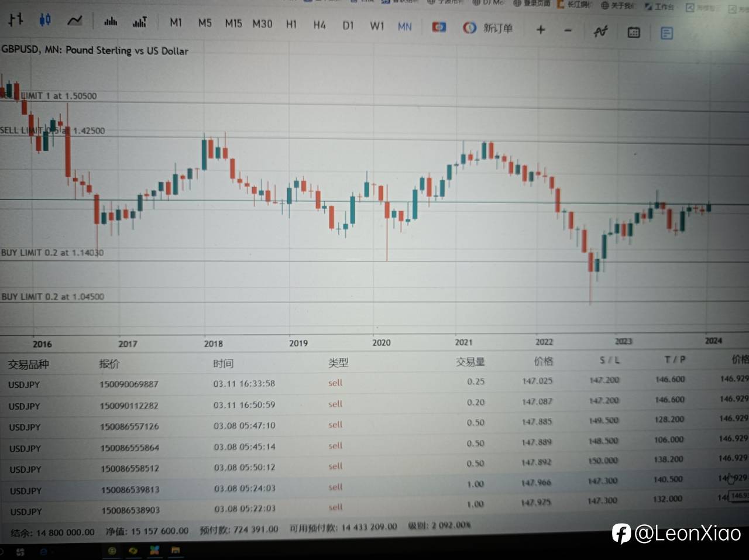749x560 pixels.
Task: Open the blue e browser icon in taskbar
Action: point(44,551)
